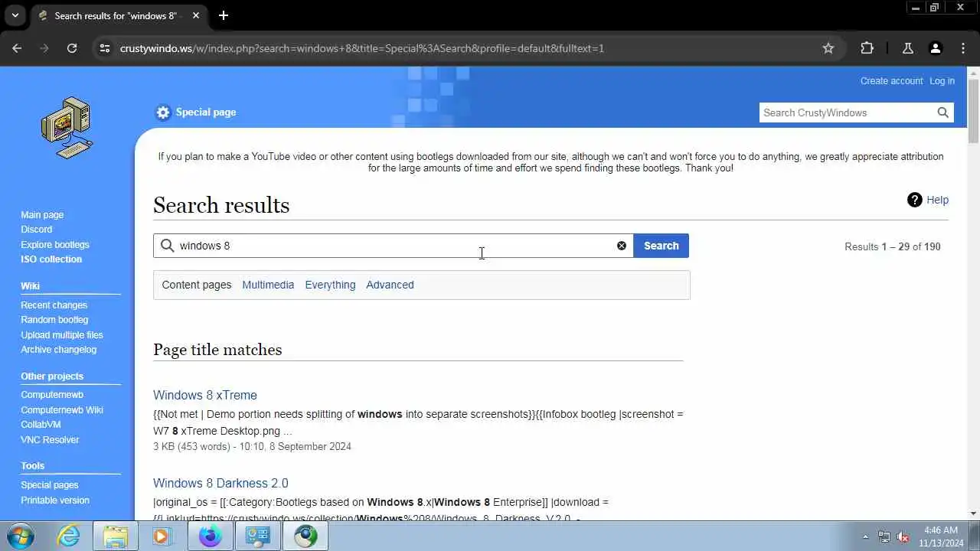
Task: Open the Windows Start button
Action: (x=21, y=536)
